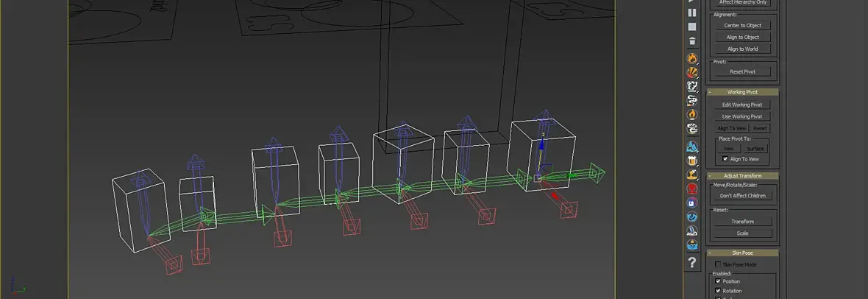This screenshot has height=299, width=868.
Task: Click the 'Alignment:' group label
Action: tap(725, 15)
